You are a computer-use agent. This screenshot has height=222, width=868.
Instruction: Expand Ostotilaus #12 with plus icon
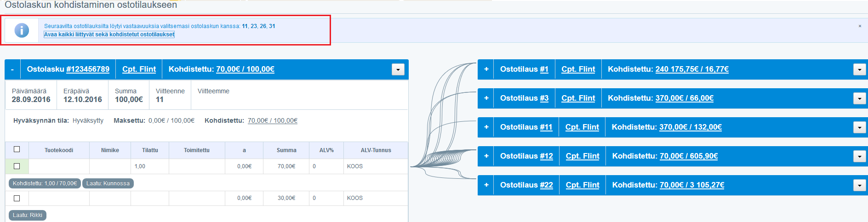point(486,156)
